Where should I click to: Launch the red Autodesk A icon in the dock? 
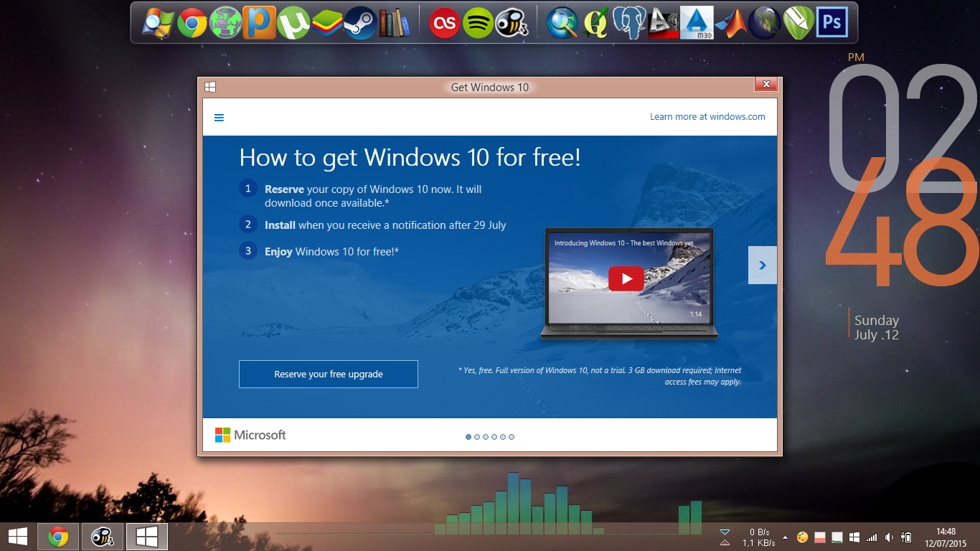(x=664, y=23)
